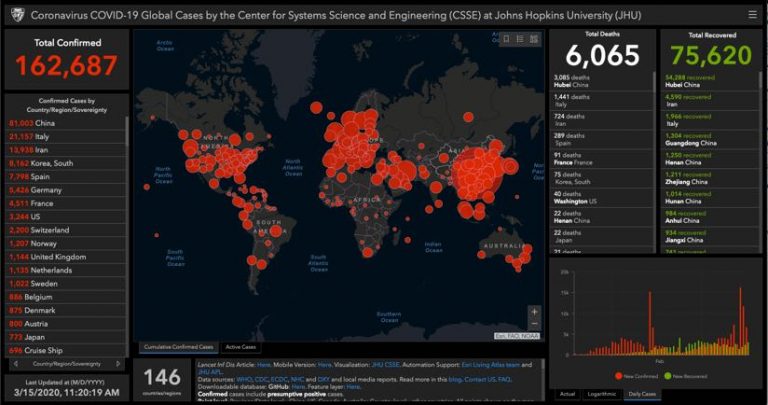The height and width of the screenshot is (405, 768).
Task: Zoom in on the map with plus
Action: pyautogui.click(x=534, y=311)
